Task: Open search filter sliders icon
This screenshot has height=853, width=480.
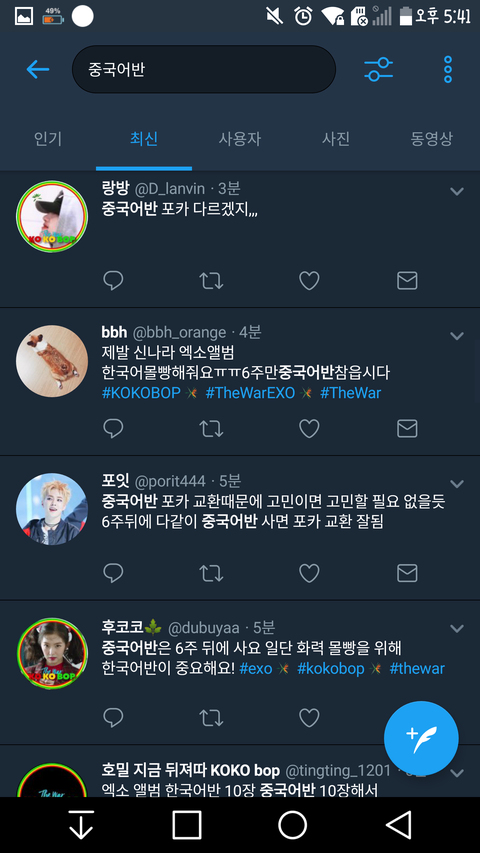Action: click(x=378, y=69)
